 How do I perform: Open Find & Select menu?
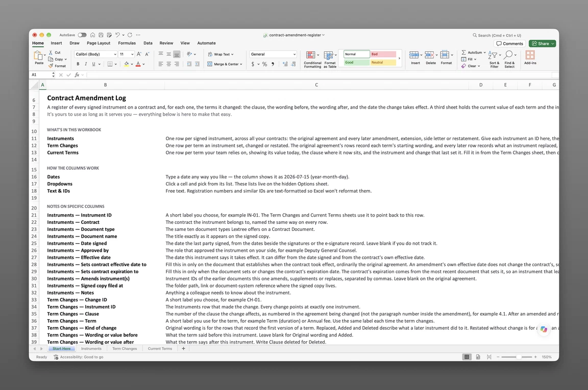[x=509, y=59]
